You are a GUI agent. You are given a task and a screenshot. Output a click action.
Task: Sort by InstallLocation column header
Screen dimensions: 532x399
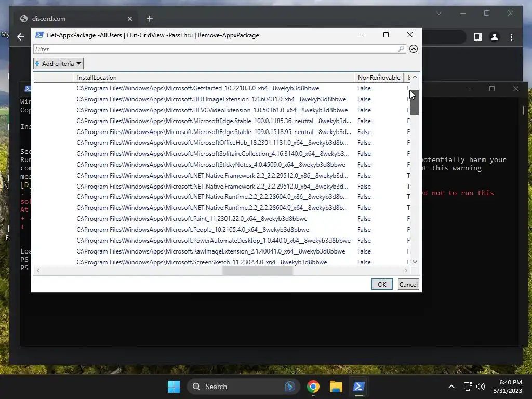click(x=214, y=78)
